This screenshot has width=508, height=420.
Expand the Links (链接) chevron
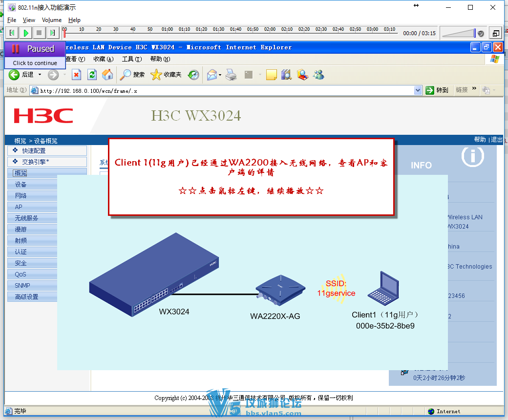(x=474, y=88)
